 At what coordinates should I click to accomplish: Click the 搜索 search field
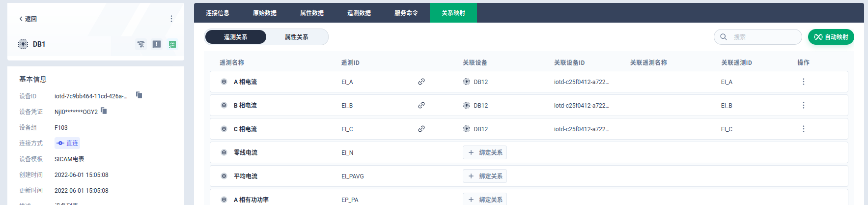click(x=763, y=37)
